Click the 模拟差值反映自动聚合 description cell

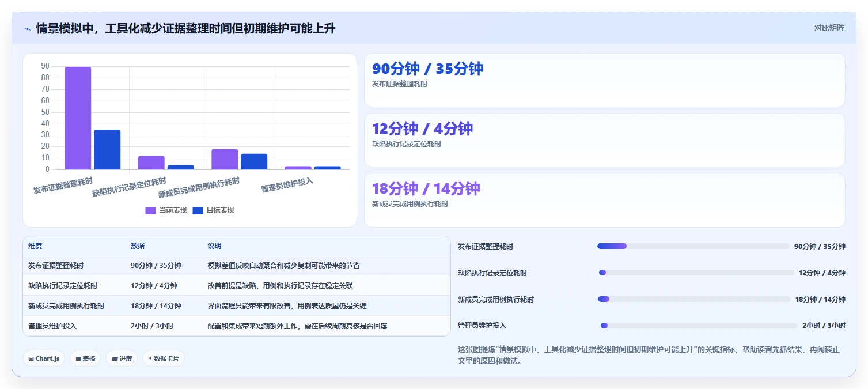pos(283,266)
